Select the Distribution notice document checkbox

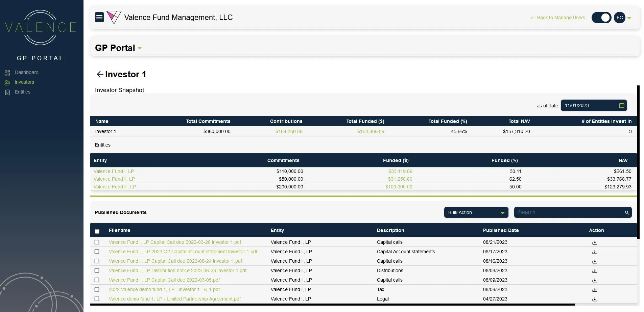click(97, 270)
